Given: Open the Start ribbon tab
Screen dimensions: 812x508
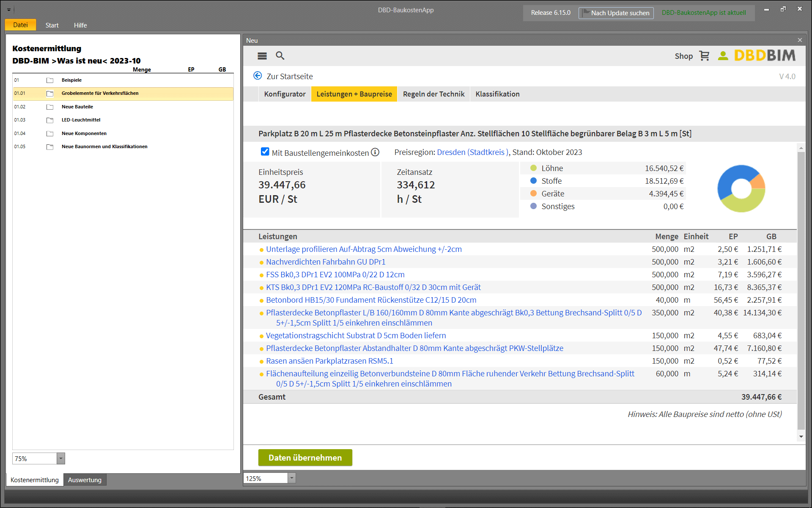Looking at the screenshot, I should pos(52,25).
